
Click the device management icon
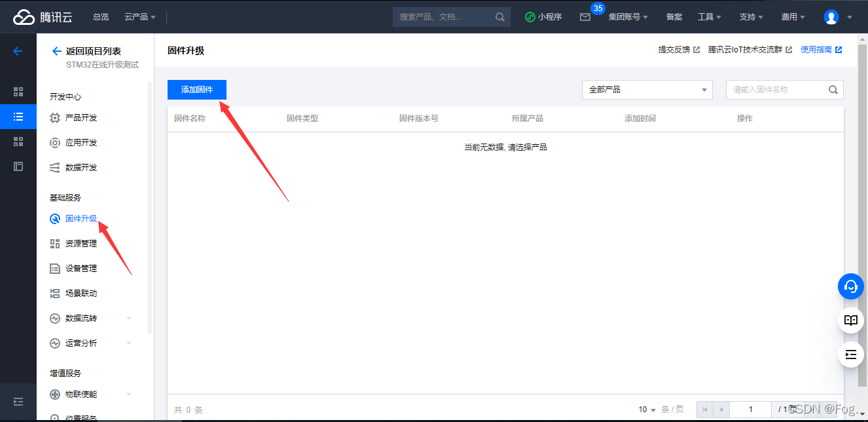55,269
